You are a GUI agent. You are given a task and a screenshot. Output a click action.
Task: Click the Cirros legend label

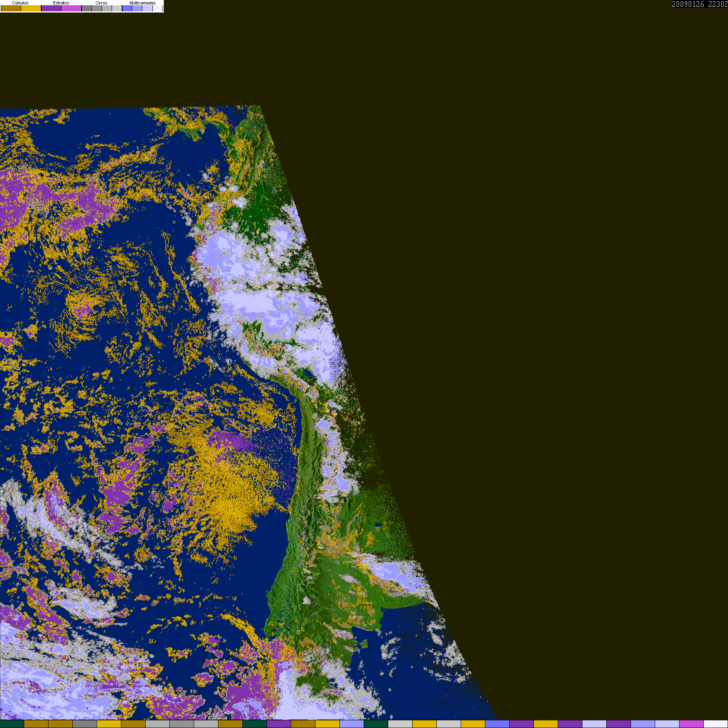point(102,3)
